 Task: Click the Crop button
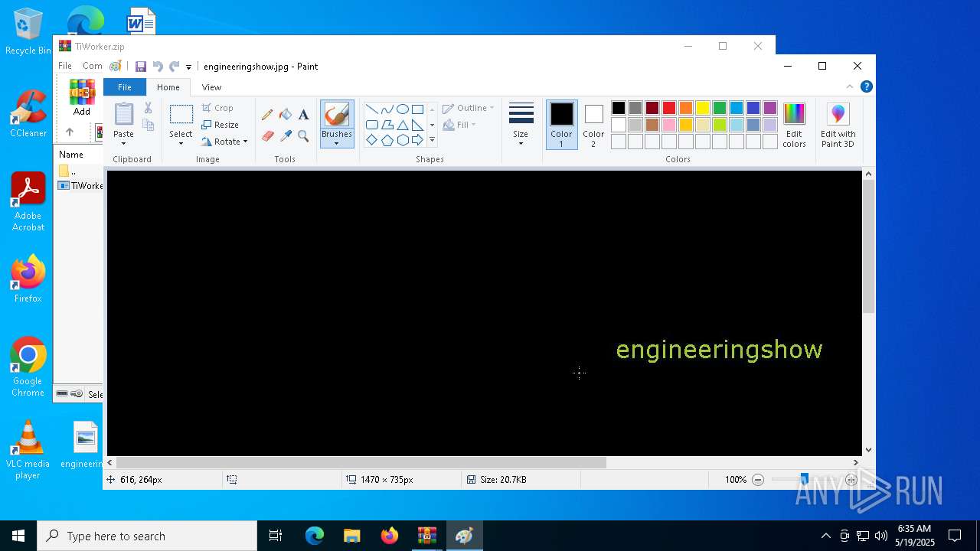click(x=217, y=108)
